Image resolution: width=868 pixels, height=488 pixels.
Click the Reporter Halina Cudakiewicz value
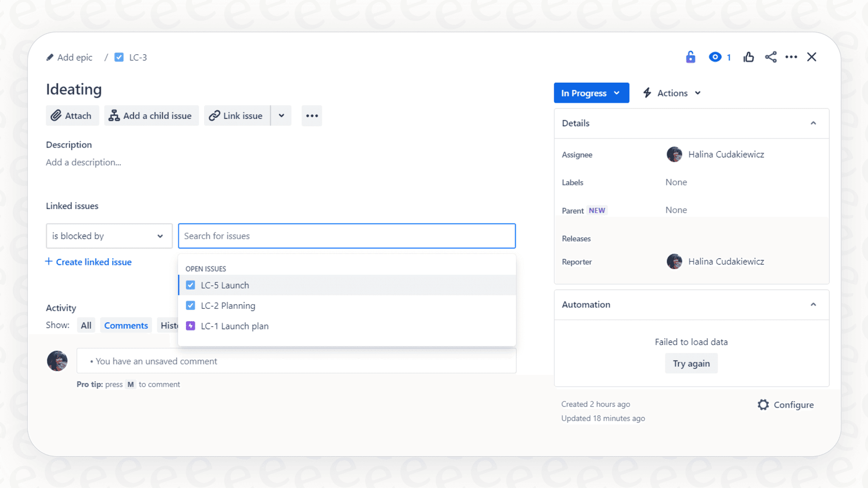[726, 261]
